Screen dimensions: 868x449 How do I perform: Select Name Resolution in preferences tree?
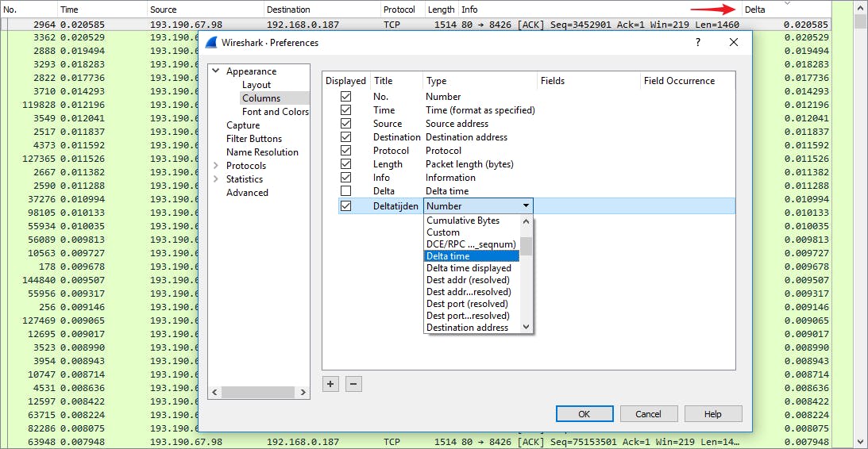pyautogui.click(x=262, y=152)
